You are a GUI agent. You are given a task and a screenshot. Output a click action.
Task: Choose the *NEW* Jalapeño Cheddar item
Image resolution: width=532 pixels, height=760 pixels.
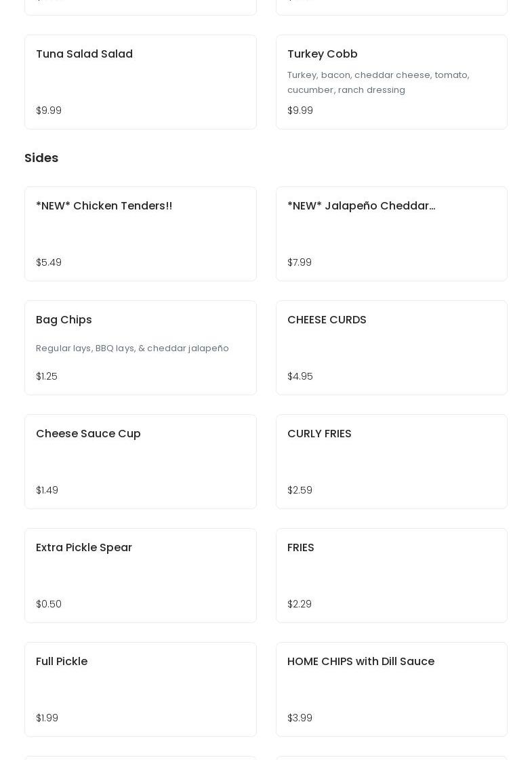pyautogui.click(x=391, y=233)
